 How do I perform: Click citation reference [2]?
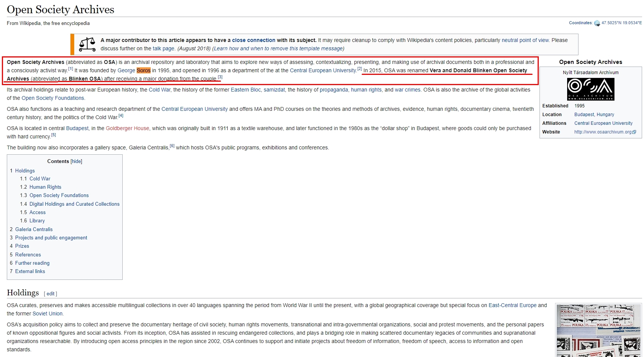pos(360,69)
